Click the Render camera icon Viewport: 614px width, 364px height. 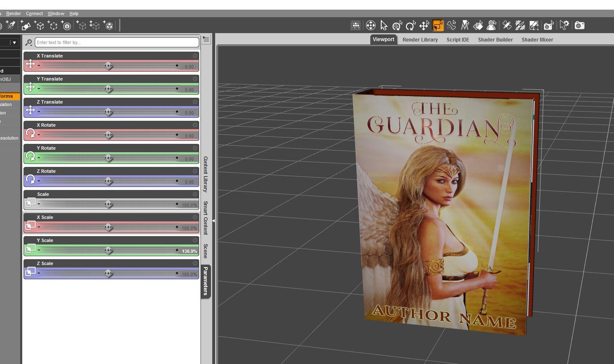click(580, 26)
